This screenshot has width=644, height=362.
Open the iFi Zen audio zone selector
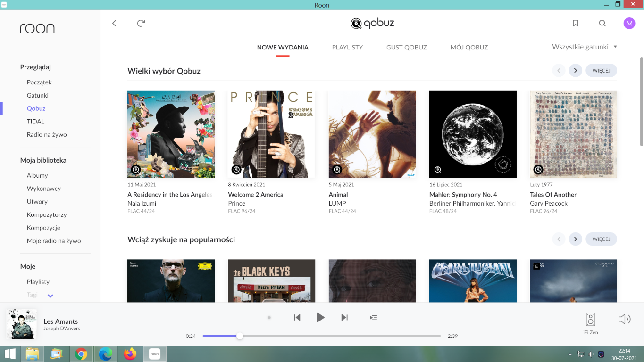(x=590, y=323)
